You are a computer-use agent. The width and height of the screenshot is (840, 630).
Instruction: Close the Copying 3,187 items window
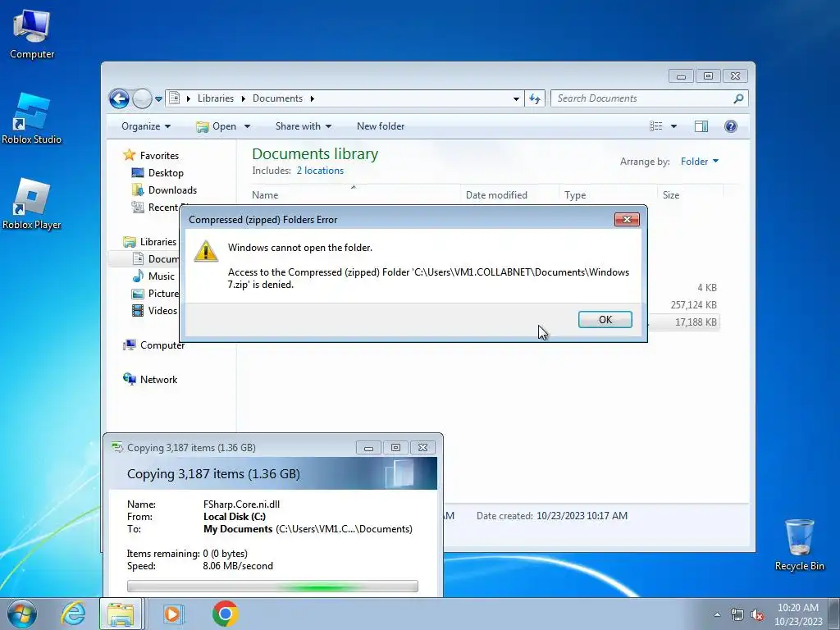(422, 448)
